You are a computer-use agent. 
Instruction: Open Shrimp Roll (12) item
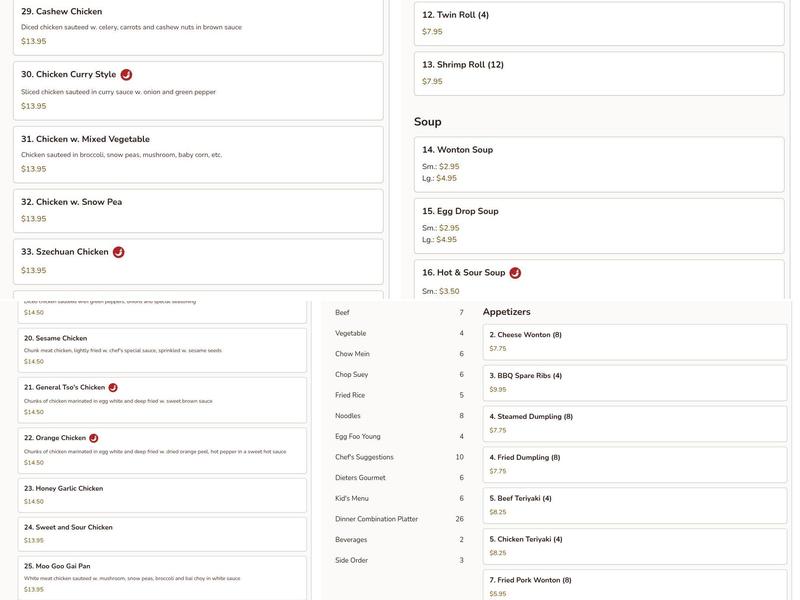click(x=600, y=73)
